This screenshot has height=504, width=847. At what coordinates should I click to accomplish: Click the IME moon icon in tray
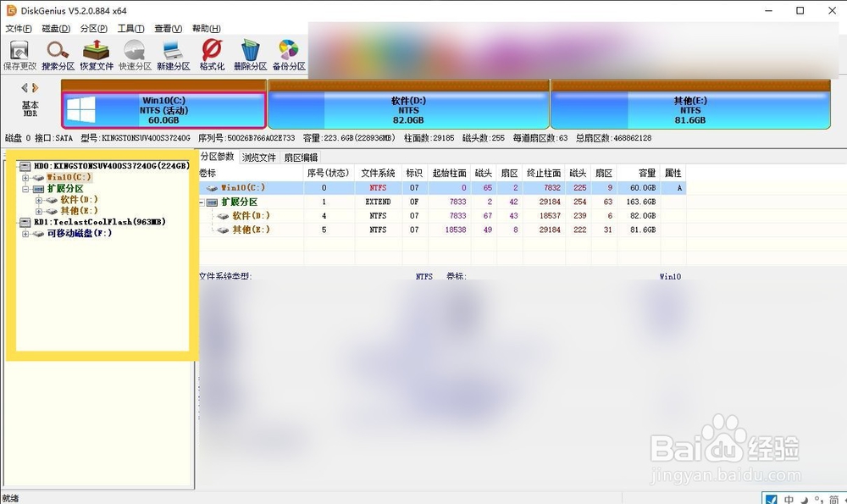[805, 500]
